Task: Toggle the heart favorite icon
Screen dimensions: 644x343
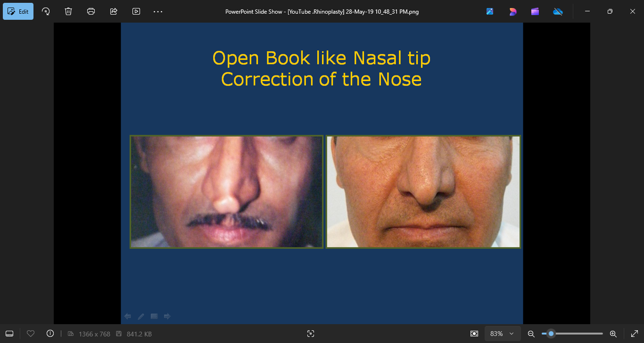Action: click(x=31, y=334)
